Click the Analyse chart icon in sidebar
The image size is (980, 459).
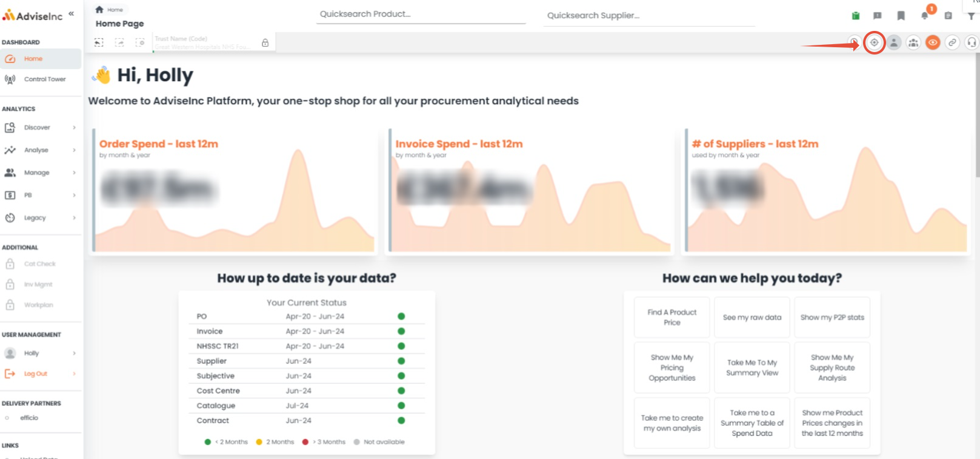tap(10, 150)
